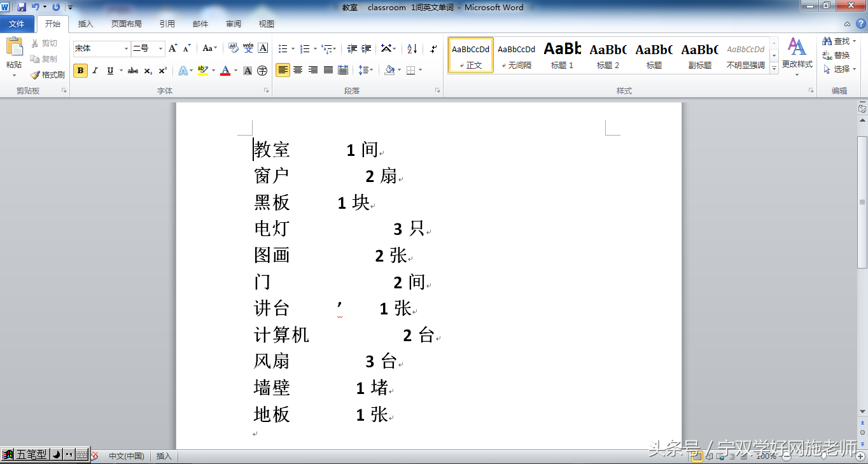Screen dimensions: 868x464
Task: Open the font name 宋体 dropdown
Action: [x=126, y=48]
